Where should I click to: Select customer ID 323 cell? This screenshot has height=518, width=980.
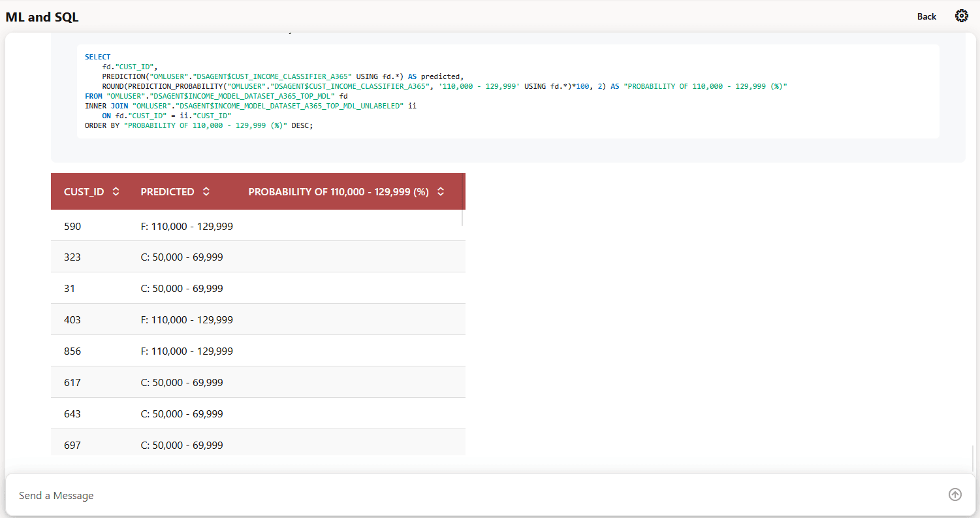(72, 257)
